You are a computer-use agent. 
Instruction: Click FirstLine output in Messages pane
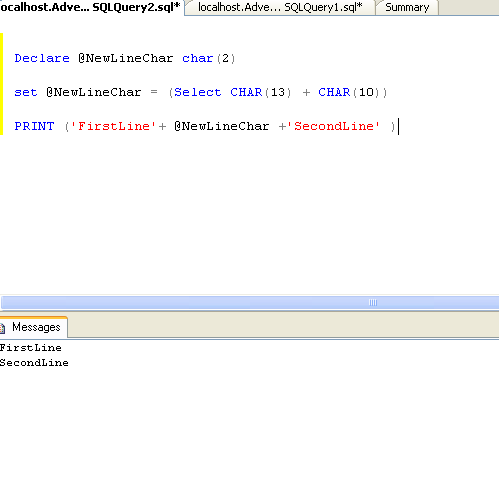coord(31,348)
